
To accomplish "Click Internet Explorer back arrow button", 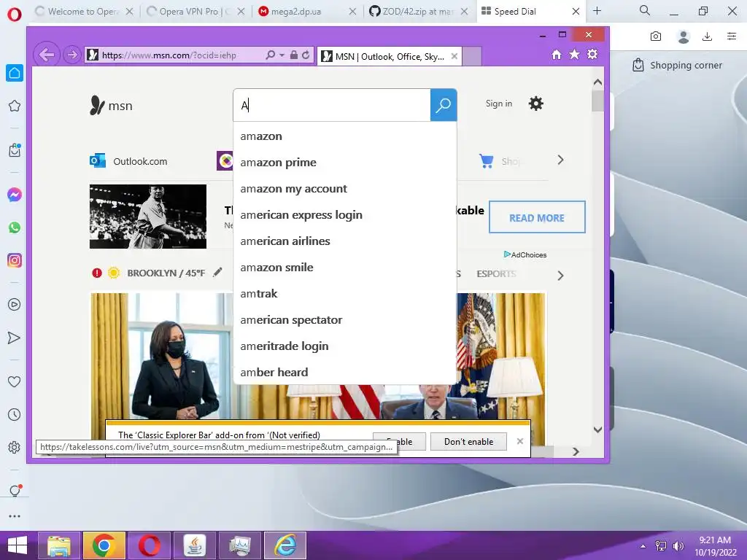I will pos(46,55).
